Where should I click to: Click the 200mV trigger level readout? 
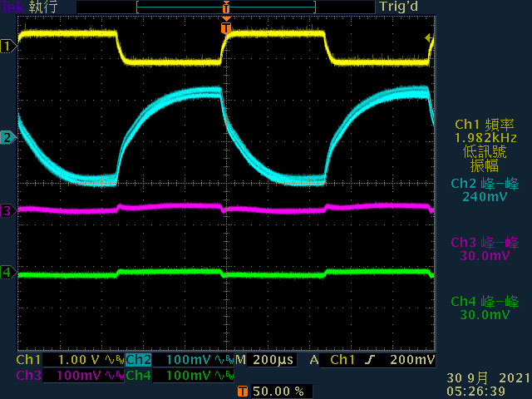tap(412, 360)
